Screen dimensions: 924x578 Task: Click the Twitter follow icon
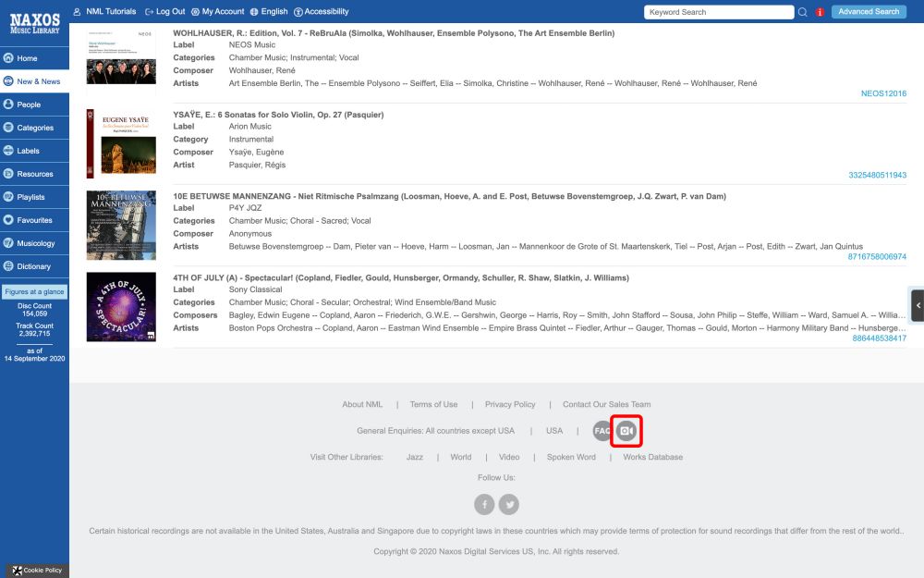pyautogui.click(x=509, y=504)
